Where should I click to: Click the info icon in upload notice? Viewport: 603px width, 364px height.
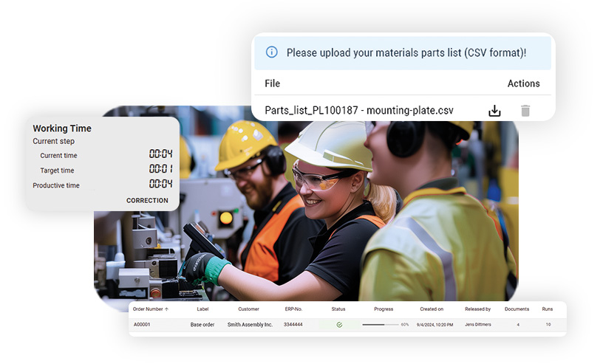pos(271,52)
